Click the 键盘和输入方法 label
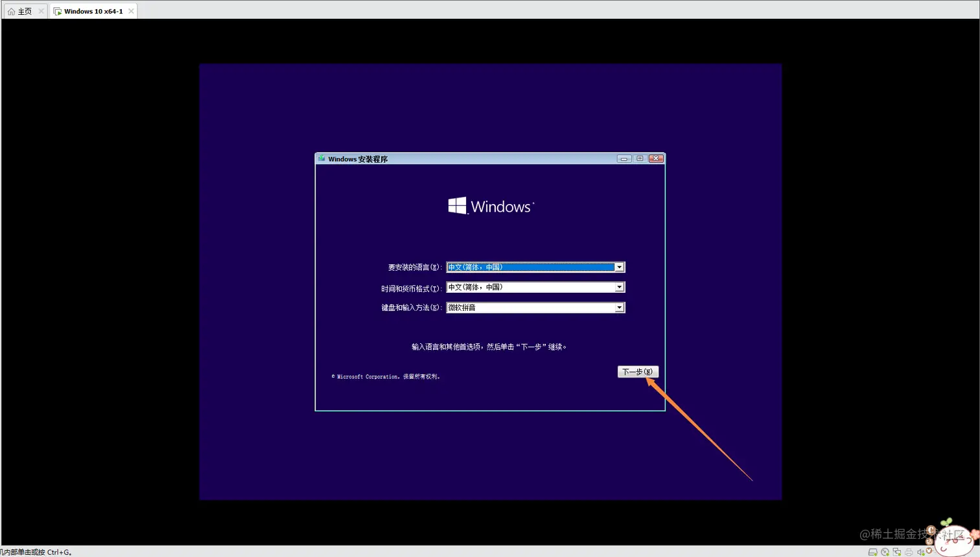This screenshot has height=557, width=980. [x=412, y=308]
